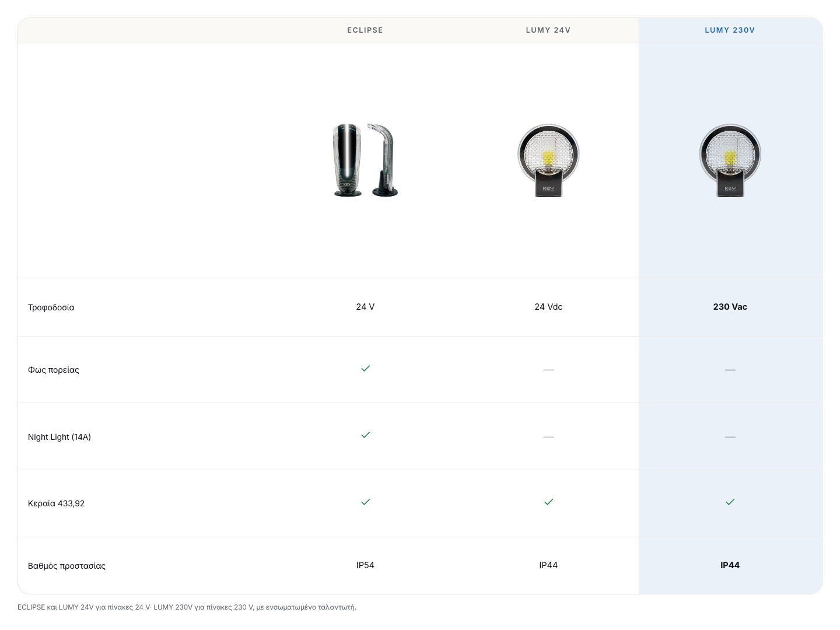Screen dimensions: 840x630
Task: Click the Φως πορείας row label
Action: pos(54,370)
